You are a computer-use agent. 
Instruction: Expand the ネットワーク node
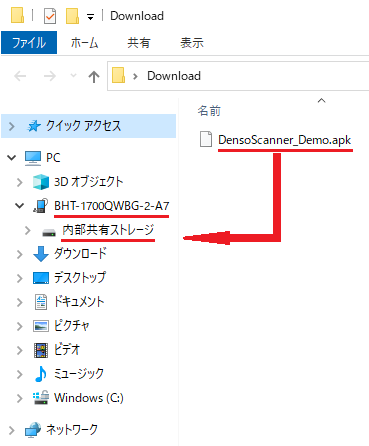tap(12, 430)
